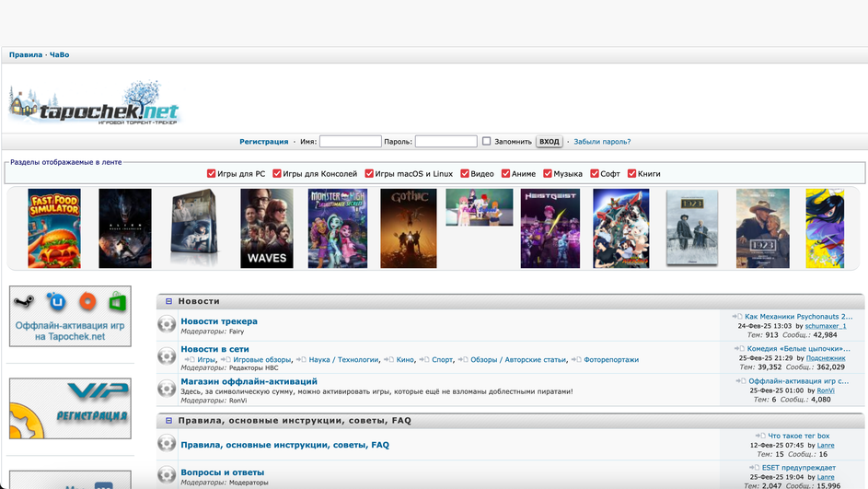
Task: Open the Правила, основные инструкции, советы, FAQ forum link
Action: [284, 445]
